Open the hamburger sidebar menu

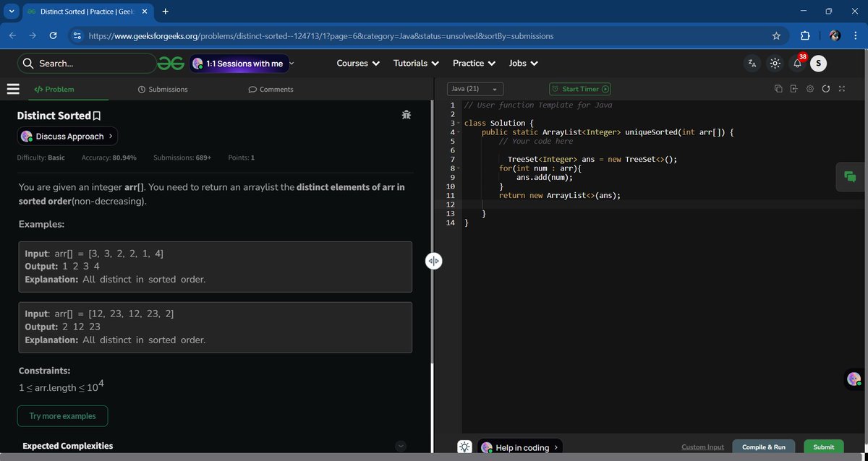[x=12, y=89]
